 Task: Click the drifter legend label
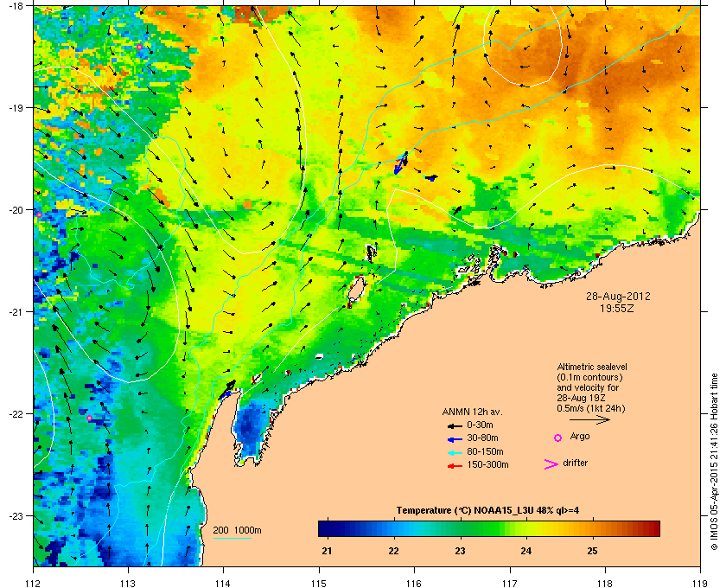coord(575,463)
